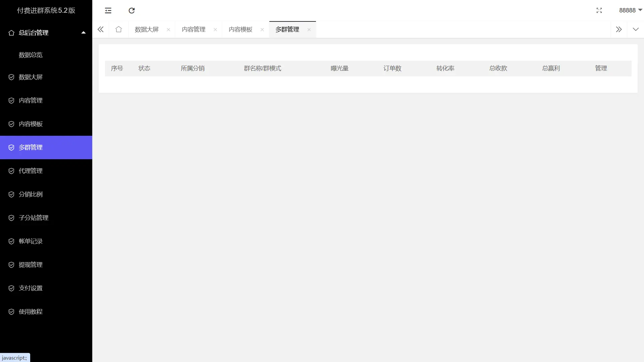Click the 数据大屏 sidebar shield icon

[x=11, y=77]
